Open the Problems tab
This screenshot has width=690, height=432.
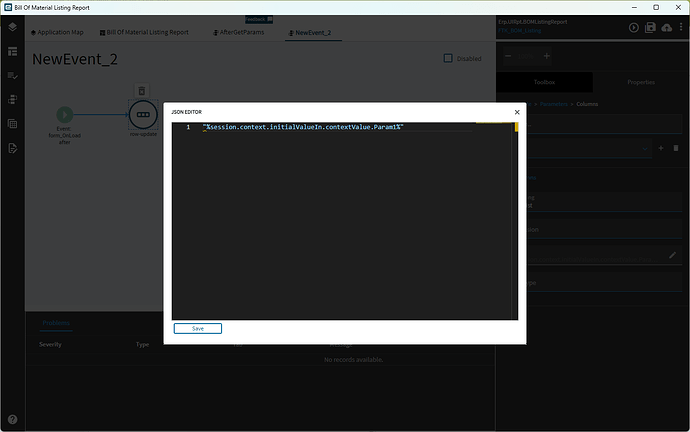[56, 323]
